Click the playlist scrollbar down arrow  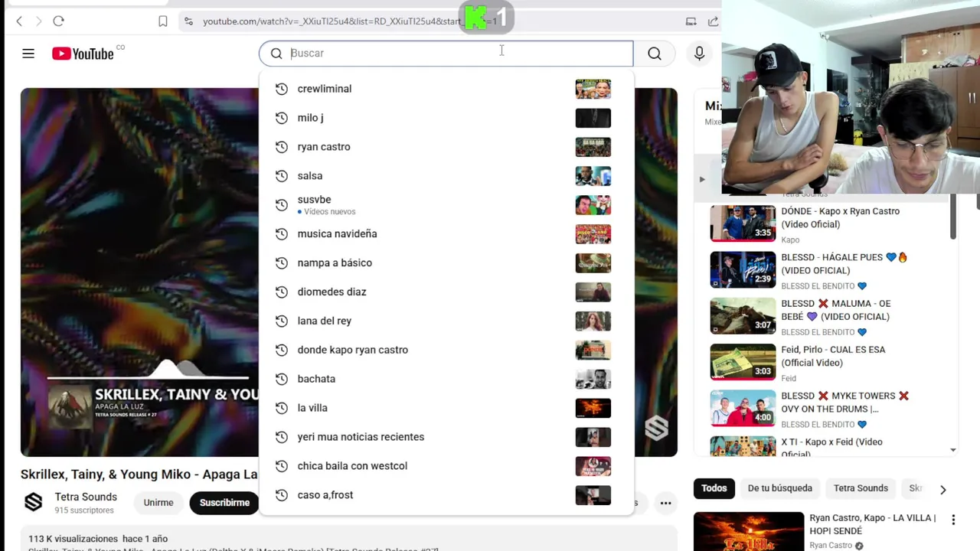pos(953,450)
